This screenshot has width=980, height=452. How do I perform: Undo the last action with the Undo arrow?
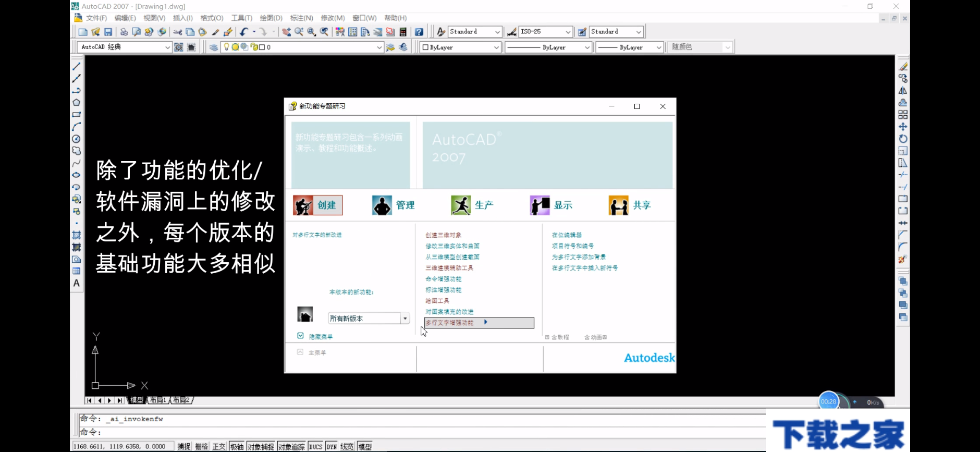(x=244, y=32)
